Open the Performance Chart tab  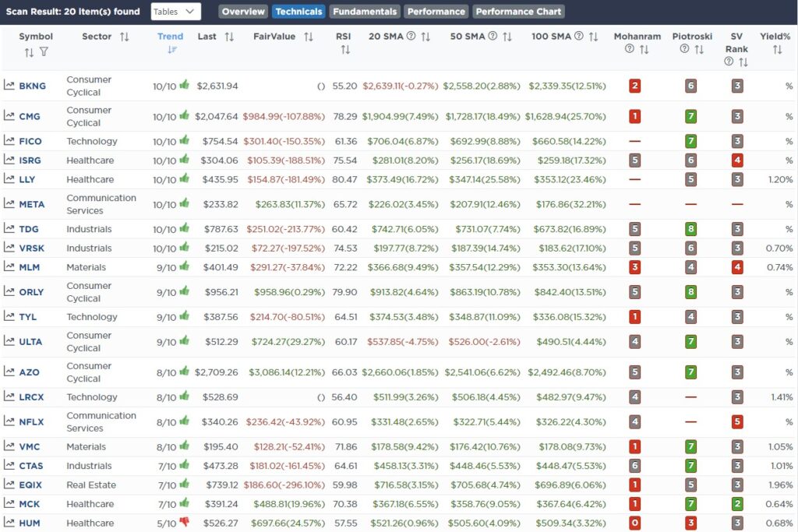click(x=518, y=12)
